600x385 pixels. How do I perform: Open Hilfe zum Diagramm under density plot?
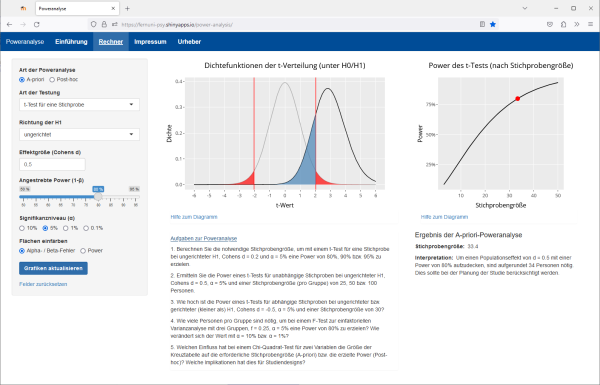pyautogui.click(x=194, y=217)
